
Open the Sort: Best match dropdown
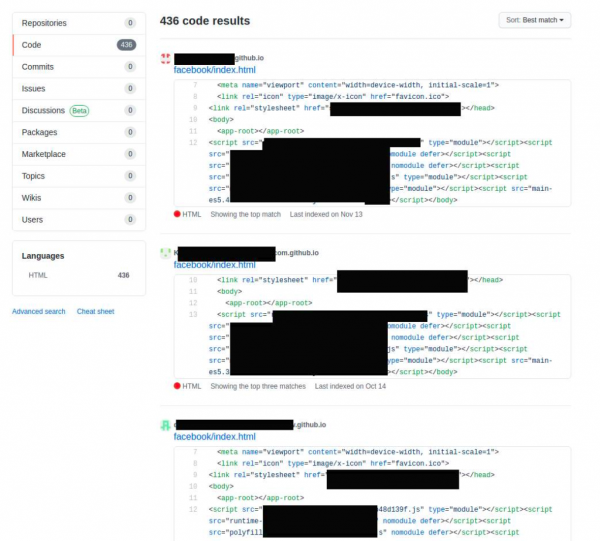pos(534,20)
